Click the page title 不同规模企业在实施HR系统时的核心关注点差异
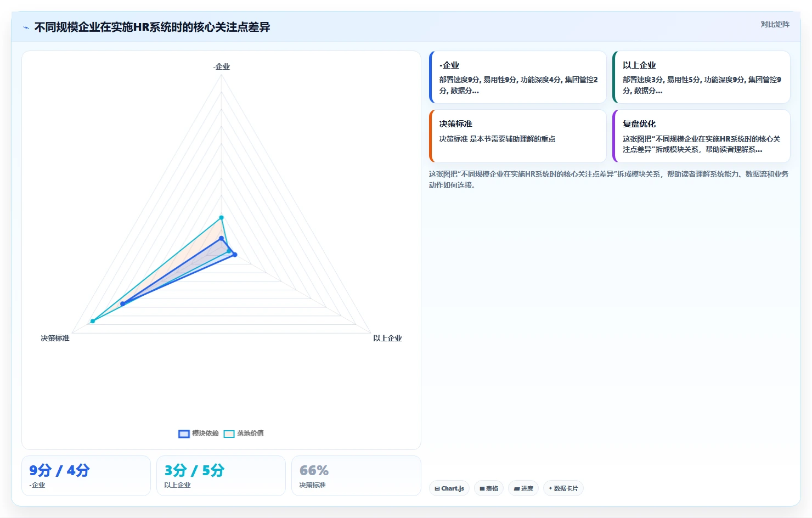The image size is (812, 518). 152,27
